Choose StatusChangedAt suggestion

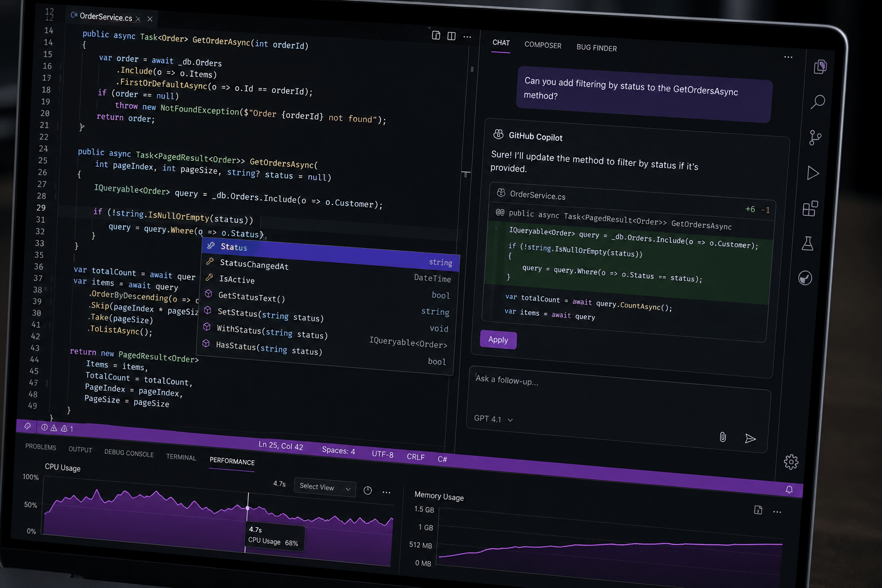pos(330,270)
